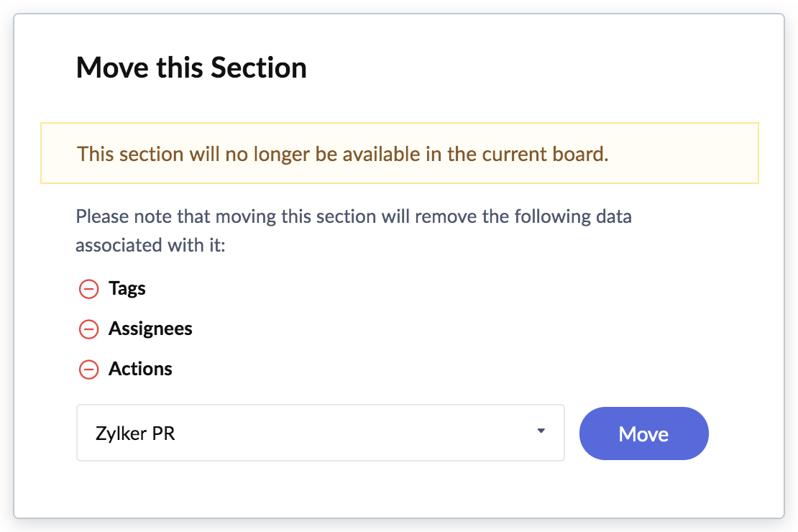Click the "Please note that moving" text line
798x532 pixels.
click(x=353, y=216)
